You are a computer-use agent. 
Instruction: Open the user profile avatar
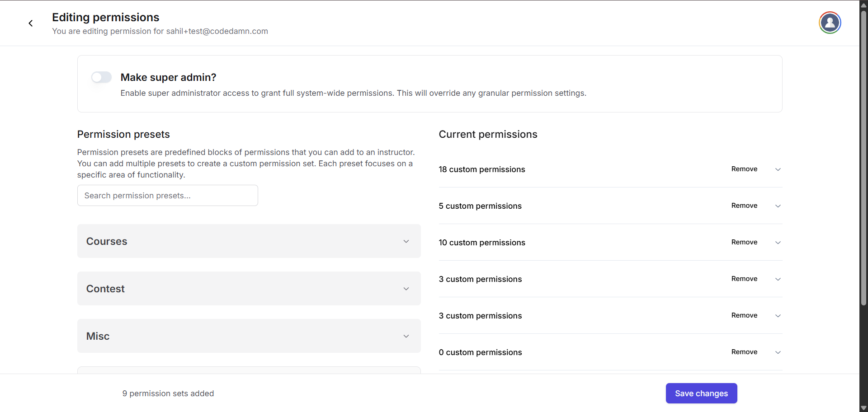click(830, 23)
